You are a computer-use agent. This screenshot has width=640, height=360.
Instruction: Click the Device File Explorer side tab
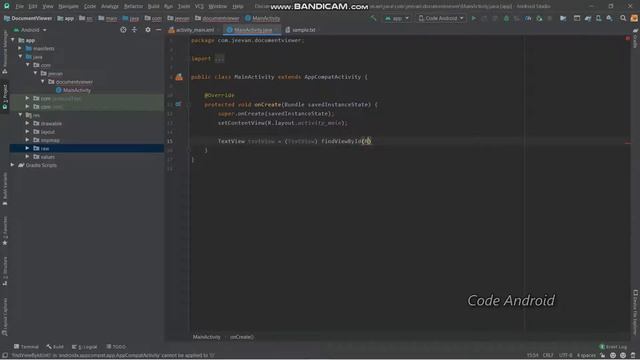(x=636, y=312)
